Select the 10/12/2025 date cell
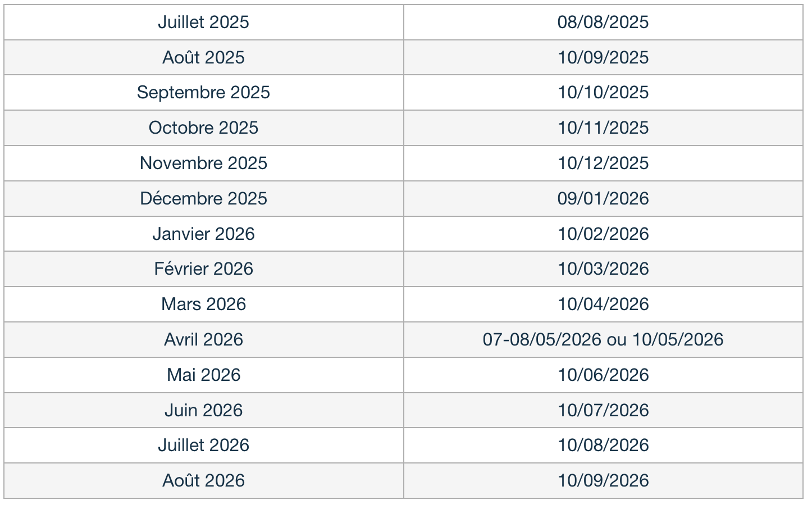 click(x=603, y=163)
